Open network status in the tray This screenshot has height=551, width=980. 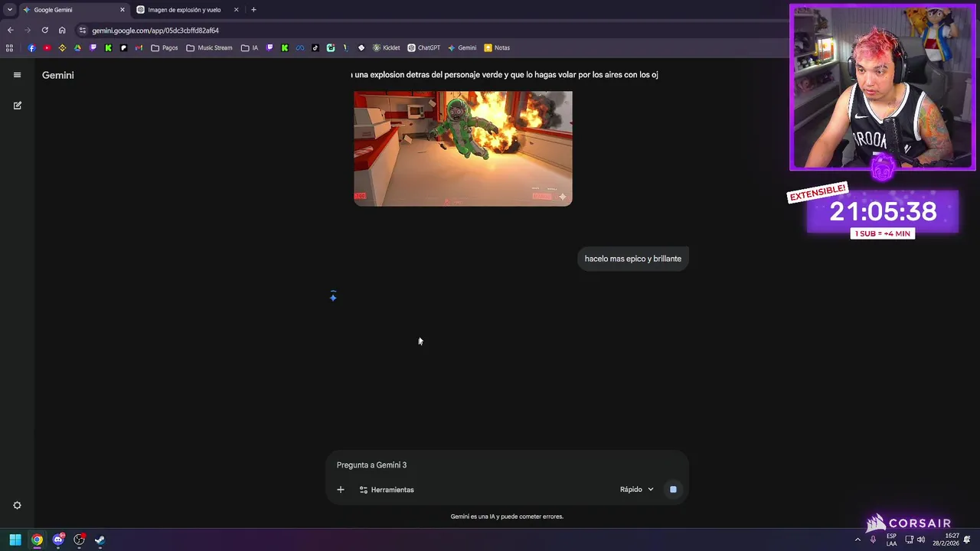point(909,540)
